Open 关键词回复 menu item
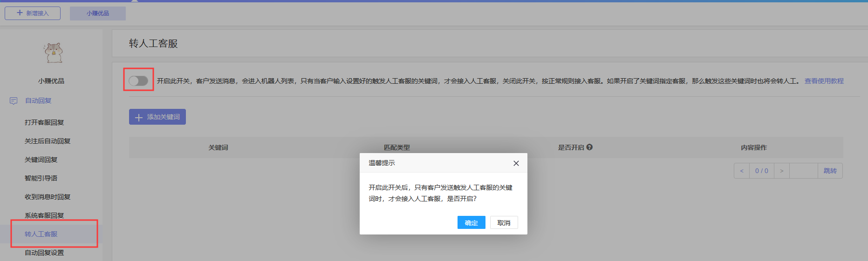 pos(41,160)
